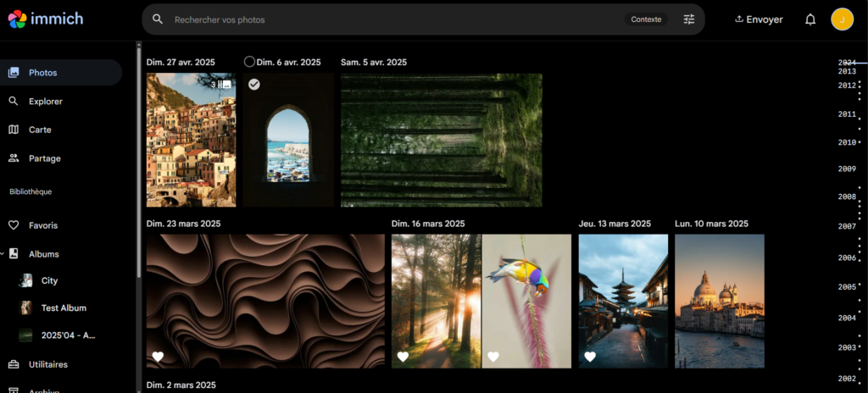Open Utilitaires page

click(61, 365)
